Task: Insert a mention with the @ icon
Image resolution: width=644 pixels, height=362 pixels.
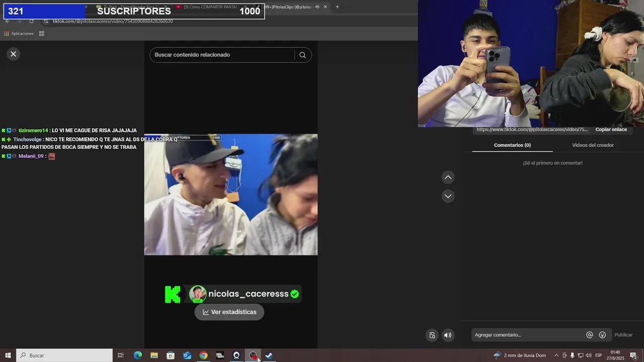Action: [x=590, y=335]
